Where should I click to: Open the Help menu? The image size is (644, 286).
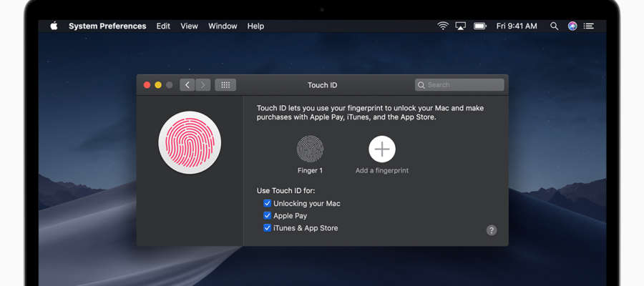[255, 26]
